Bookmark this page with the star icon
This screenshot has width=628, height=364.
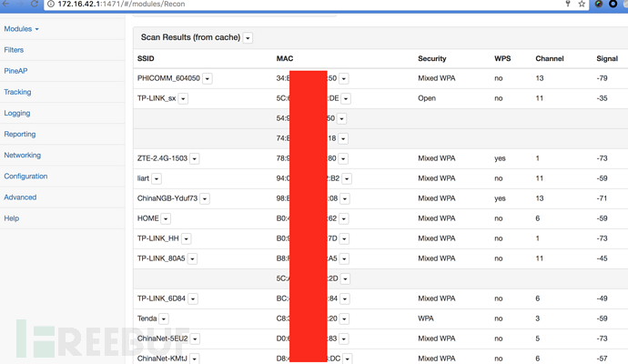click(582, 4)
